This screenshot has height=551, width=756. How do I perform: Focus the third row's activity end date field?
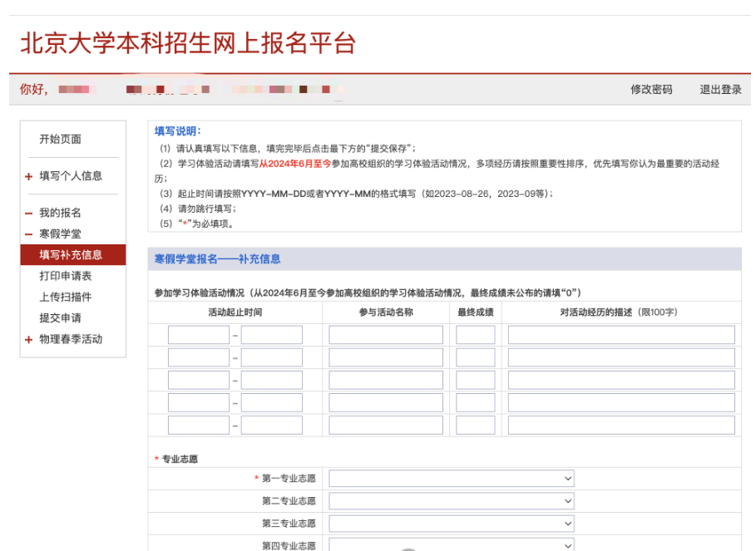click(x=272, y=380)
